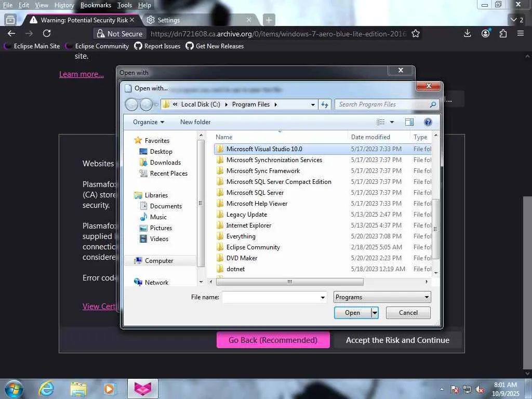Image resolution: width=532 pixels, height=399 pixels.
Task: Click the Learn more... link
Action: tap(82, 74)
